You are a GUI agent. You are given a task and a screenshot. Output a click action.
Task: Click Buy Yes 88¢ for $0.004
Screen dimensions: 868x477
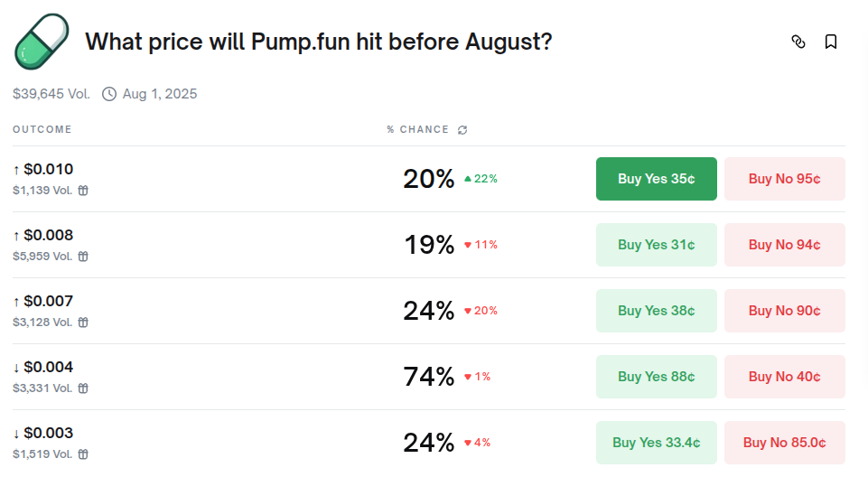(656, 377)
